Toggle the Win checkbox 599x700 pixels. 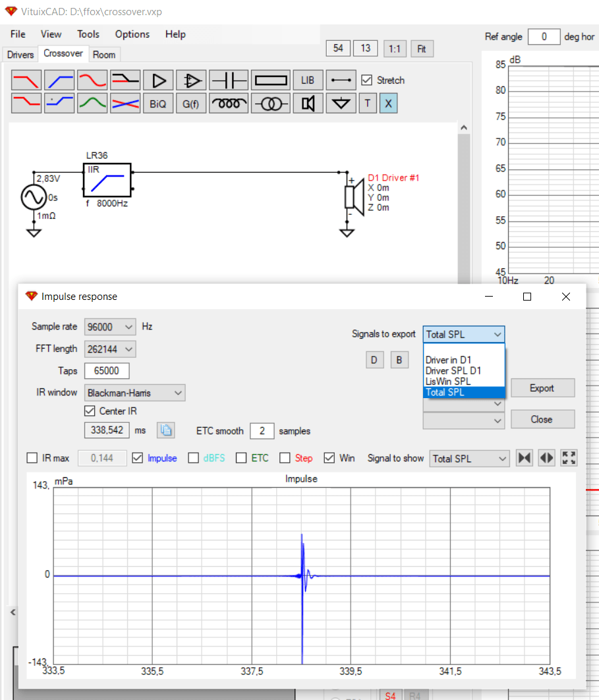coord(329,458)
